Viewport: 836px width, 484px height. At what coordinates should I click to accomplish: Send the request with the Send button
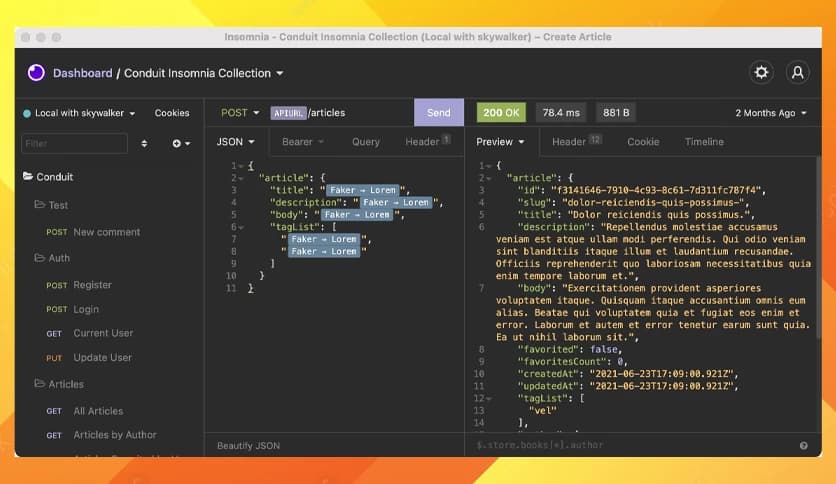(438, 112)
